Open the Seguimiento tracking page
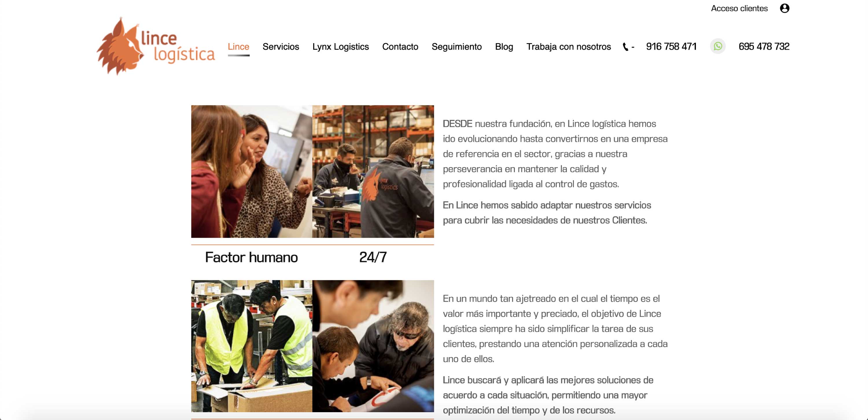 point(457,47)
